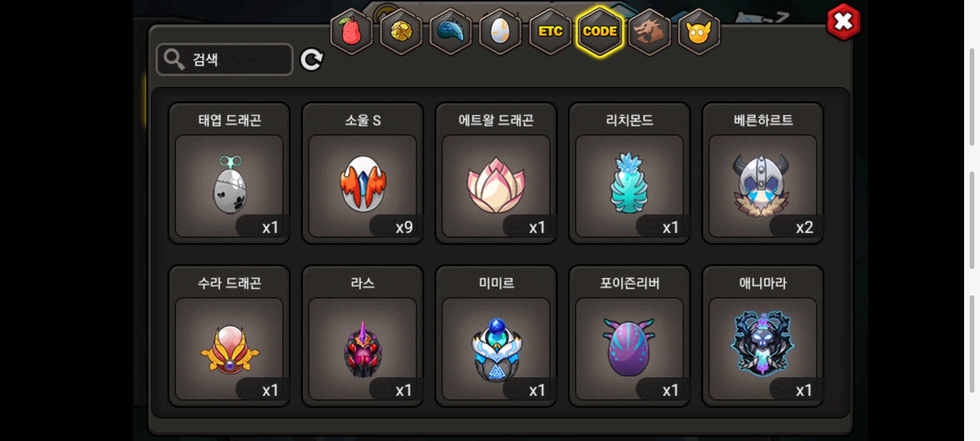Pick the 에트왈 드래곤 lotus egg

pyautogui.click(x=496, y=173)
